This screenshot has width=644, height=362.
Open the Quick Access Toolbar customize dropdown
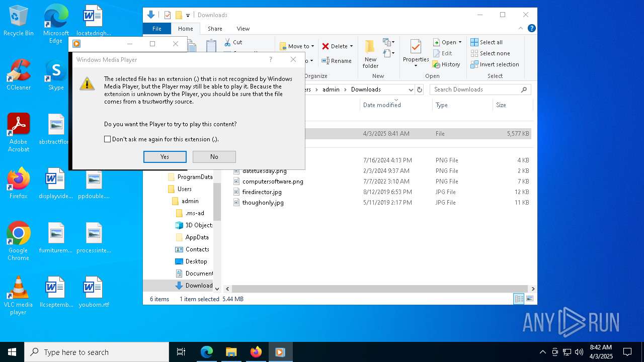[x=188, y=15]
